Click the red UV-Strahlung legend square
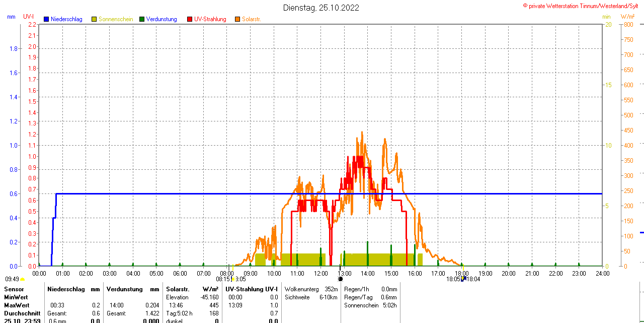Screen dimensions: 644x323 pos(190,19)
